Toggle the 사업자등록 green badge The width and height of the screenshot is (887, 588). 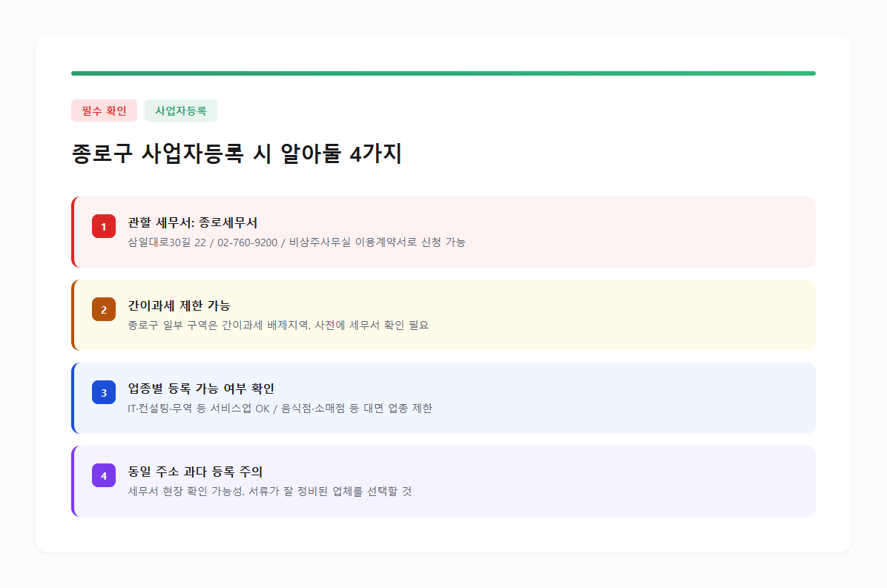(x=180, y=110)
